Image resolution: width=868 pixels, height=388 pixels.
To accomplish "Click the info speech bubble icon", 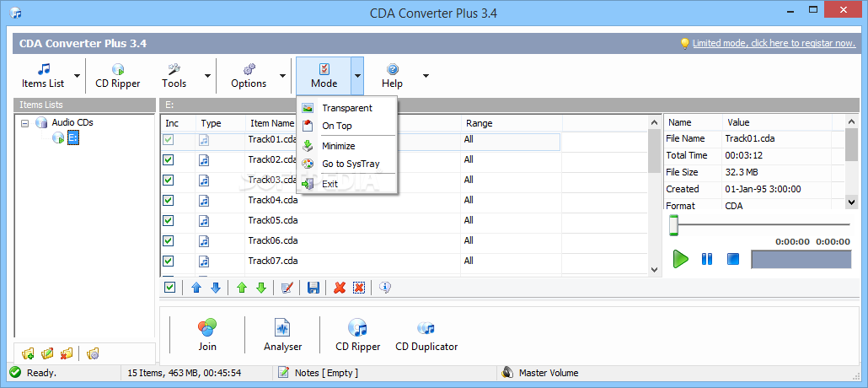I will point(385,287).
